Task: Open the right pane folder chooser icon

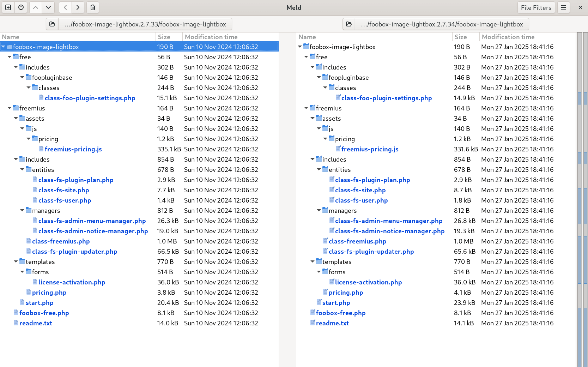Action: (349, 24)
